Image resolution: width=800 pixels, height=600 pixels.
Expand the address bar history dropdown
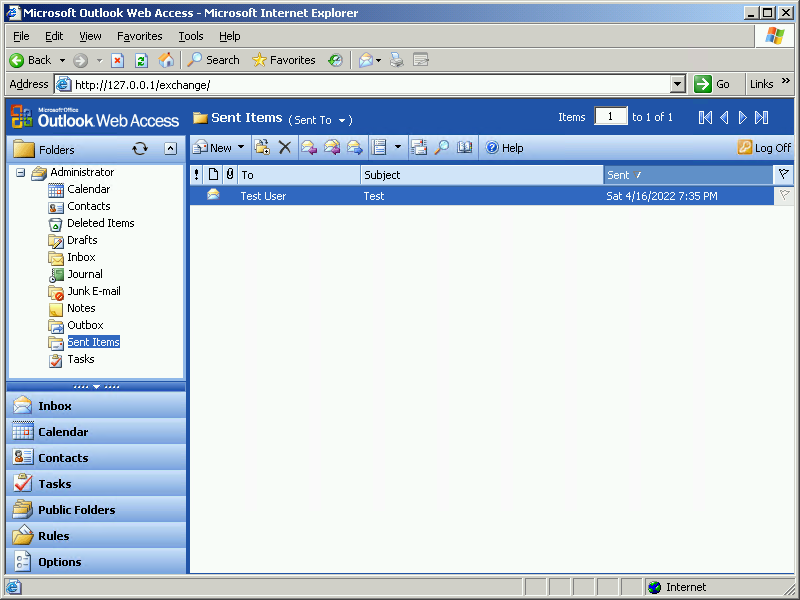[x=678, y=84]
